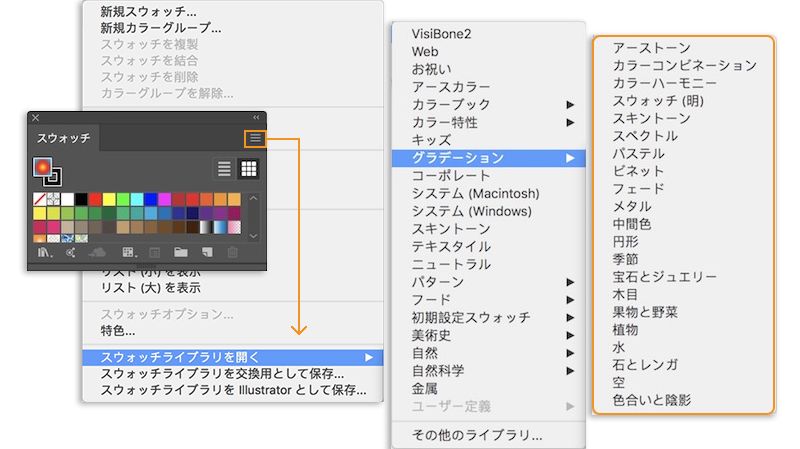Click the New Color Group folder icon

[x=181, y=253]
